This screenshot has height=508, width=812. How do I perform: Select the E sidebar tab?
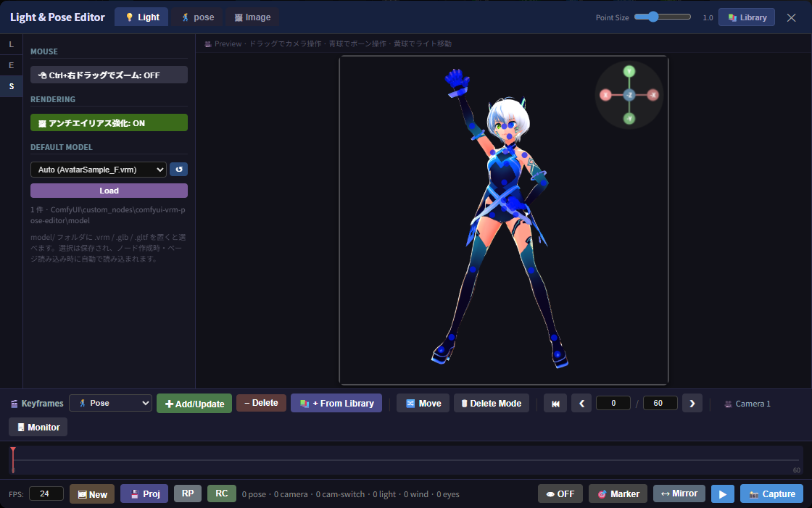coord(12,65)
